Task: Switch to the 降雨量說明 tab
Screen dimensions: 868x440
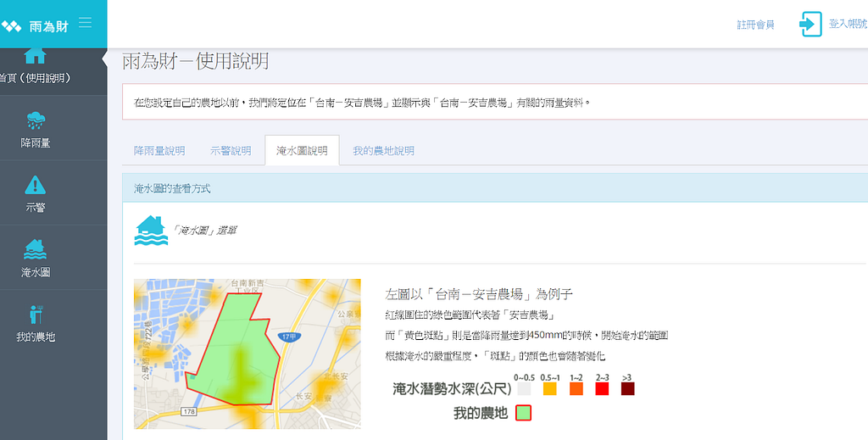Action: pos(159,151)
